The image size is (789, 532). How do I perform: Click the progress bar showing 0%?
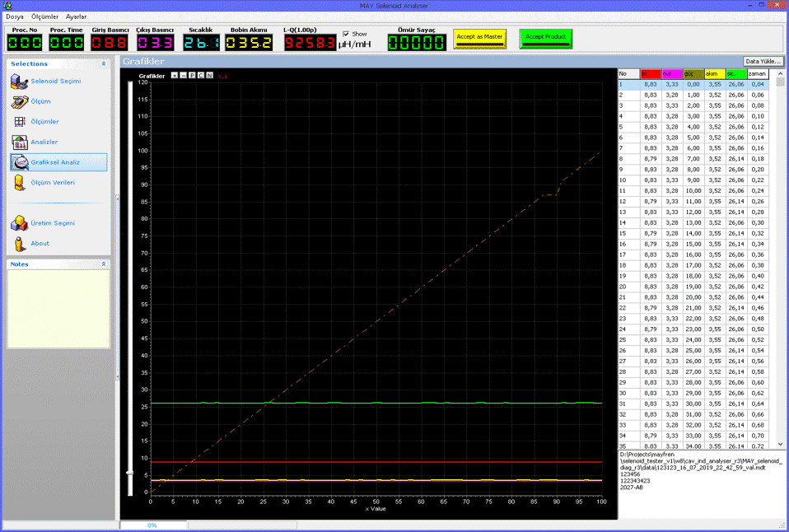click(153, 525)
